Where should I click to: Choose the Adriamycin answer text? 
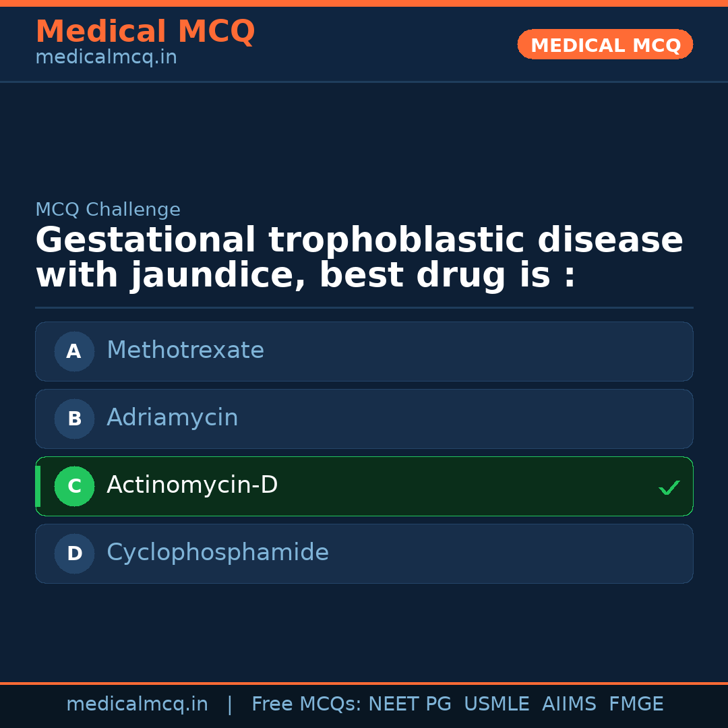coord(173,418)
